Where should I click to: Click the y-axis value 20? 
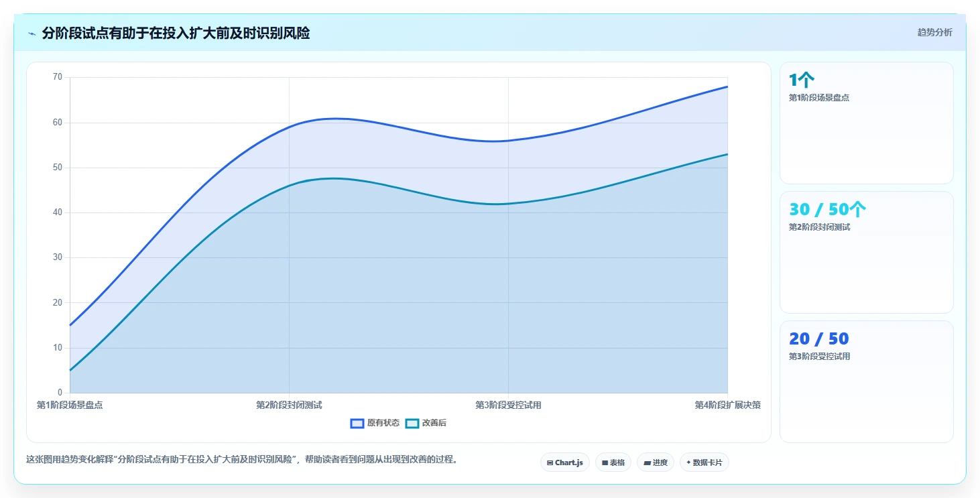click(x=57, y=302)
